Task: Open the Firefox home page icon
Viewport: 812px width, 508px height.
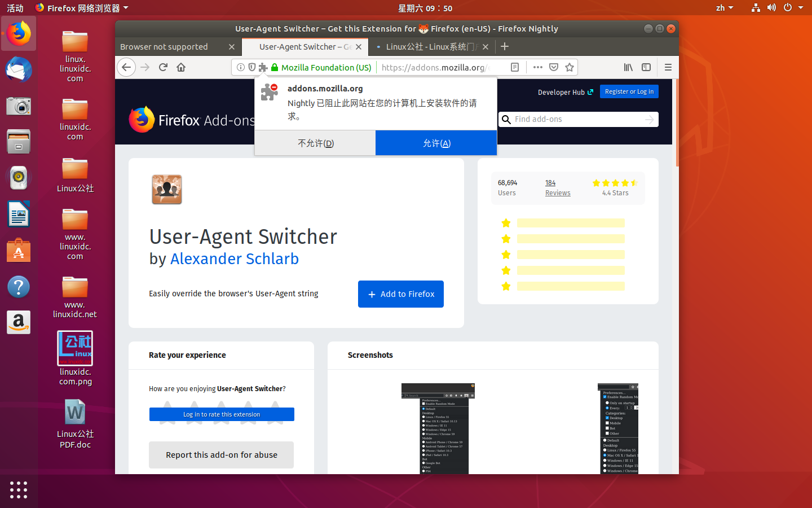Action: pos(181,67)
